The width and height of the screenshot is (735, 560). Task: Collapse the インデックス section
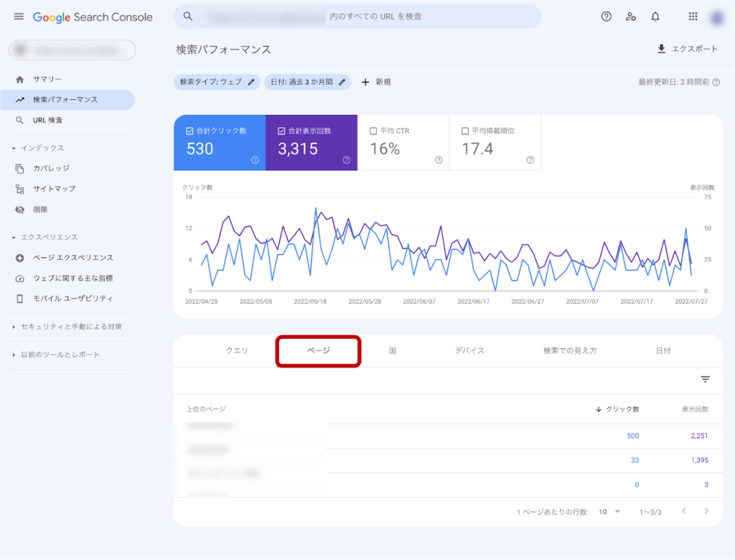coord(14,148)
